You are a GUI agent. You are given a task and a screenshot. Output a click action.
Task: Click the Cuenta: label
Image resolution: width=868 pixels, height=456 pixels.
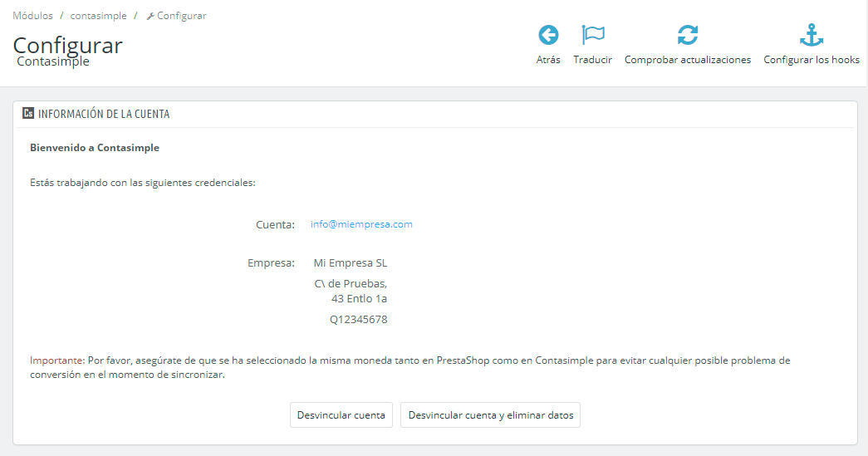[x=275, y=225]
